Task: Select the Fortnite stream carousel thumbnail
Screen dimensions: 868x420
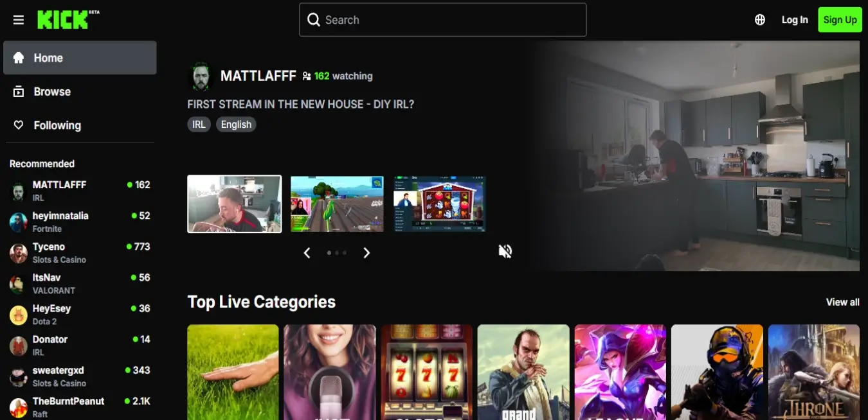Action: click(x=337, y=204)
